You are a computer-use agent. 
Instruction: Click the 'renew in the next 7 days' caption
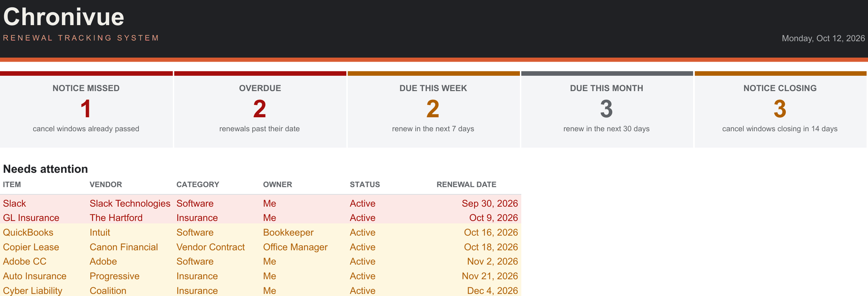pyautogui.click(x=433, y=129)
